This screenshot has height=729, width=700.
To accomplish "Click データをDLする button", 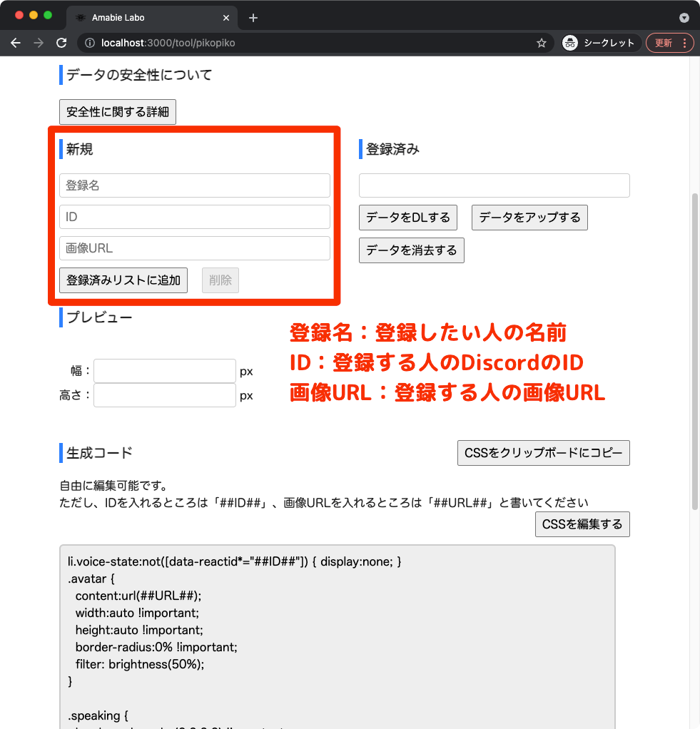I will pyautogui.click(x=408, y=218).
